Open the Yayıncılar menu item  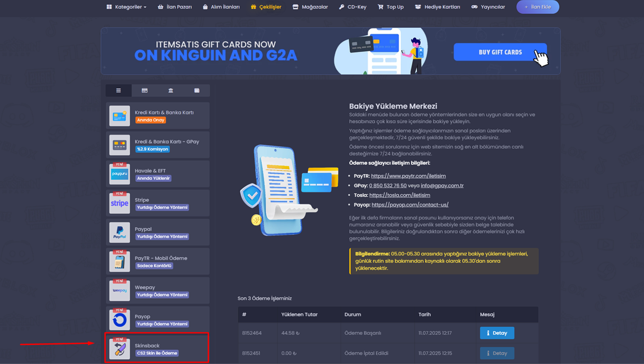tap(488, 7)
